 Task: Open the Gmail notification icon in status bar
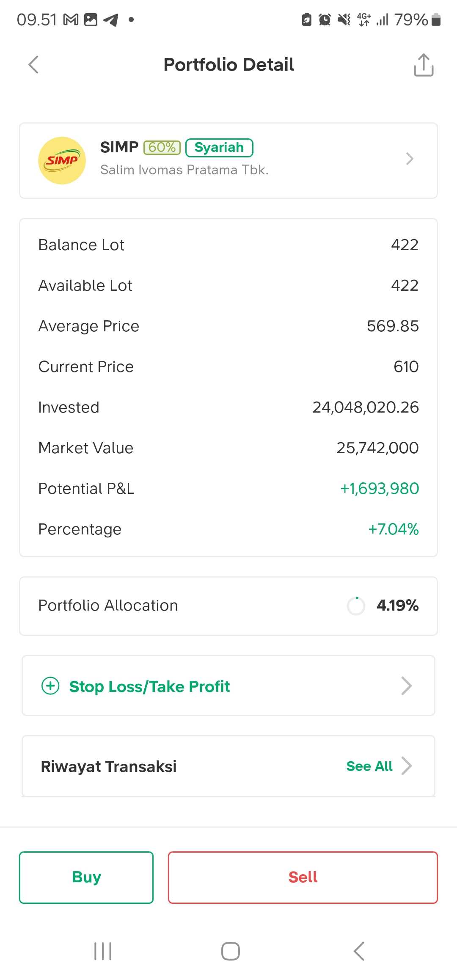(71, 19)
